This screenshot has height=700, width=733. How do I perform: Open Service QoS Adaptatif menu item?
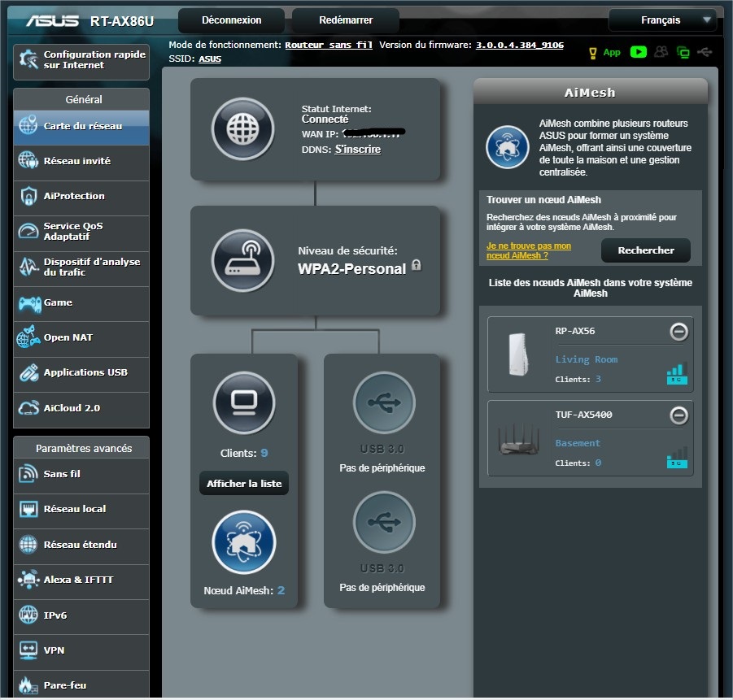[x=81, y=232]
